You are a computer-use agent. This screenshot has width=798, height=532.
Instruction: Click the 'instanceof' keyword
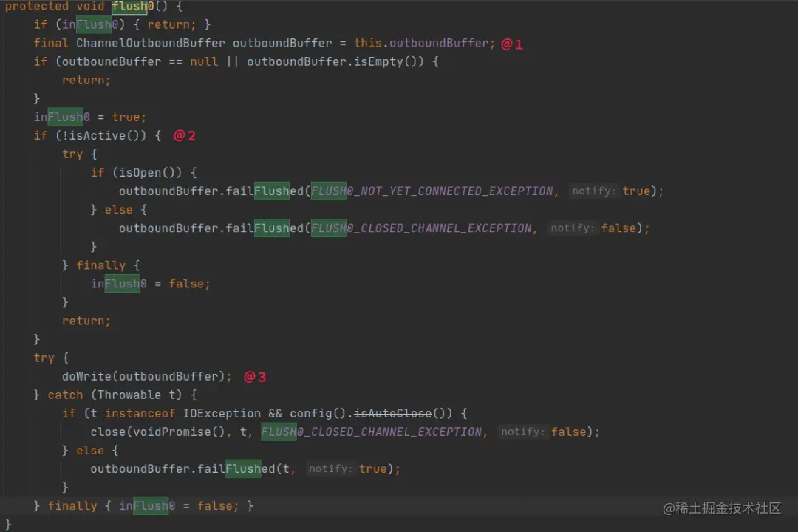(x=140, y=413)
